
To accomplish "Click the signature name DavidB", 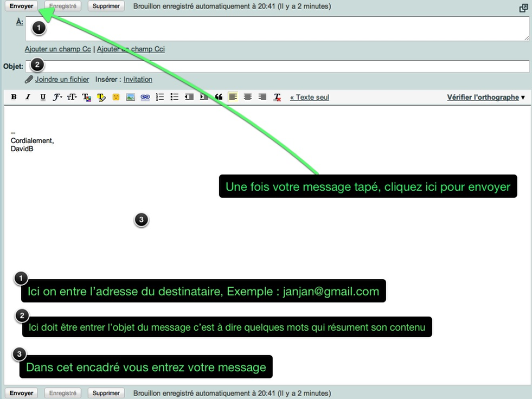I will click(22, 149).
